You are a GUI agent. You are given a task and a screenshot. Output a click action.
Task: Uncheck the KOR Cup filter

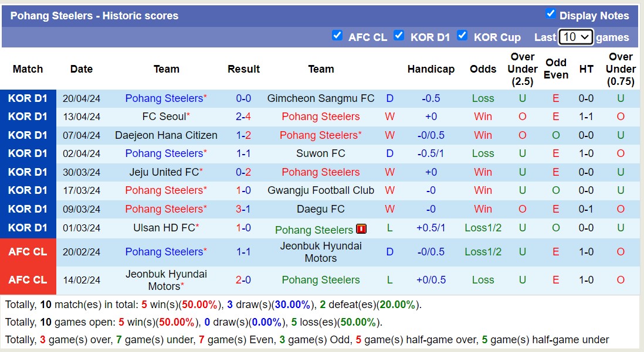[x=463, y=36]
